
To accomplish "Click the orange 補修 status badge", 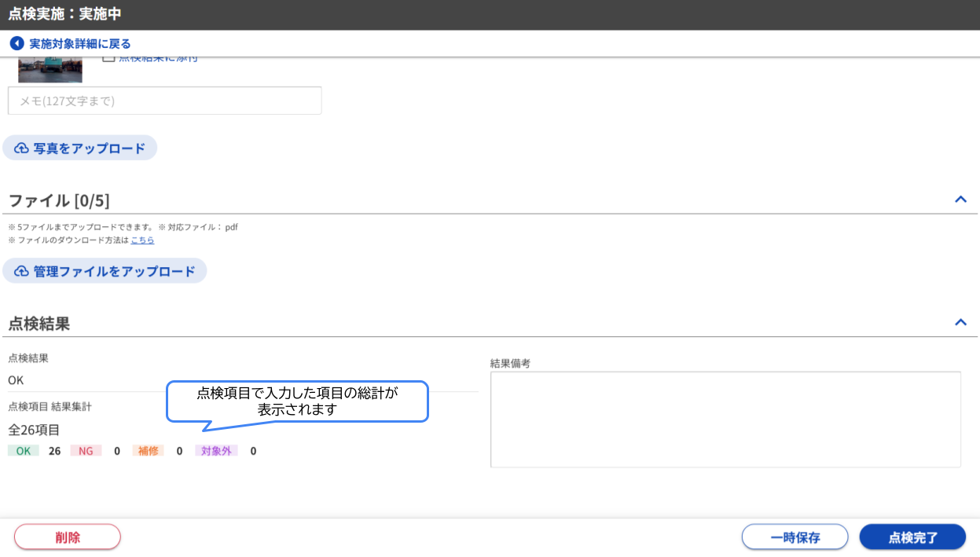I will pos(148,450).
